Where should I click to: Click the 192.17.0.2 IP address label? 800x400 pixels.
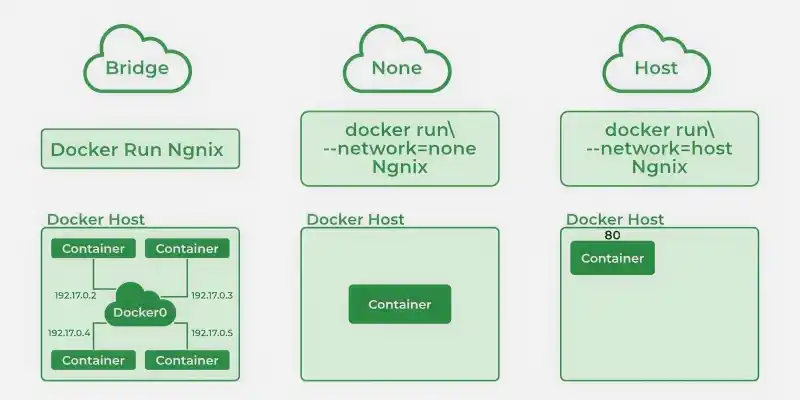click(76, 295)
